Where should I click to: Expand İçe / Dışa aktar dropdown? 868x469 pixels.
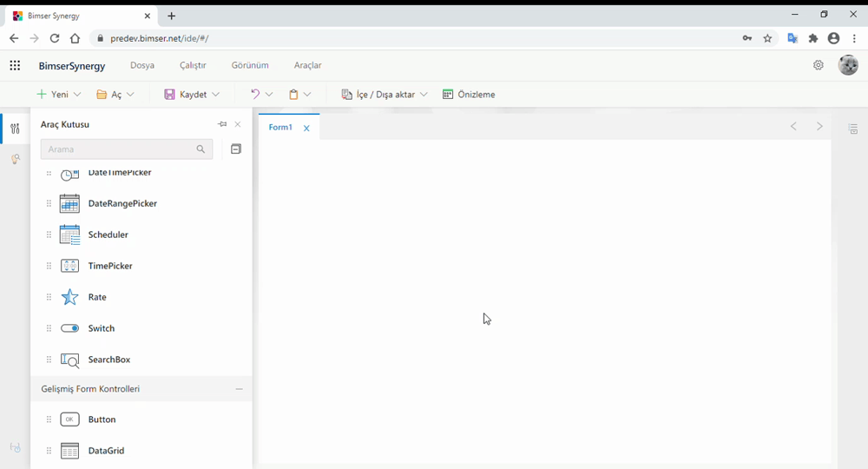[x=424, y=95]
